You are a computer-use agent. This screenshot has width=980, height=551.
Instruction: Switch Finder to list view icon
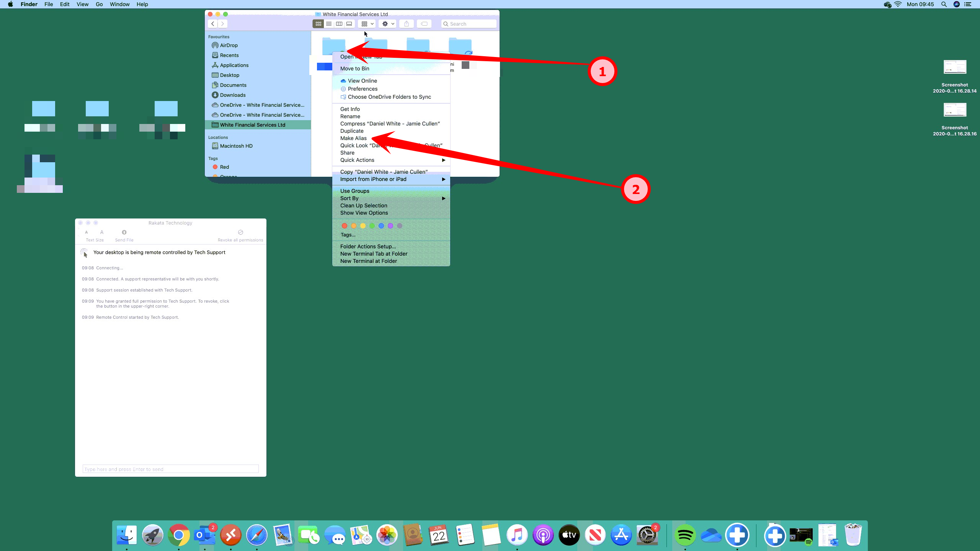(x=328, y=24)
